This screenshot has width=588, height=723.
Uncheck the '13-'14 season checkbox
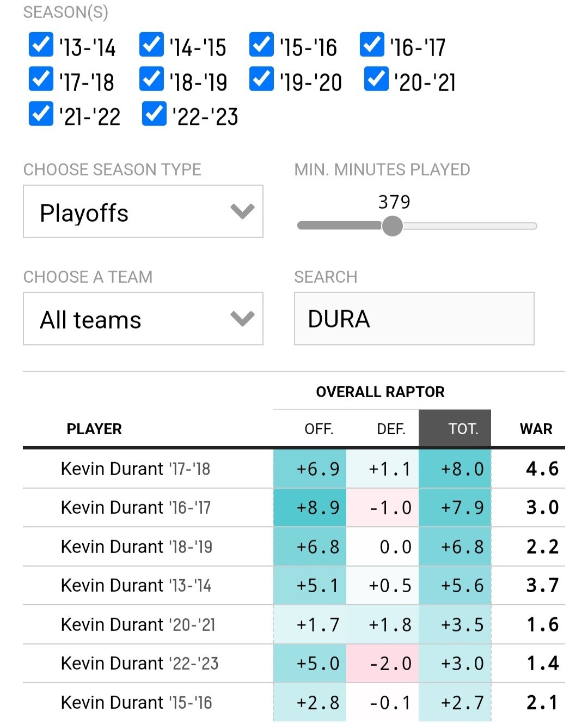click(x=41, y=45)
